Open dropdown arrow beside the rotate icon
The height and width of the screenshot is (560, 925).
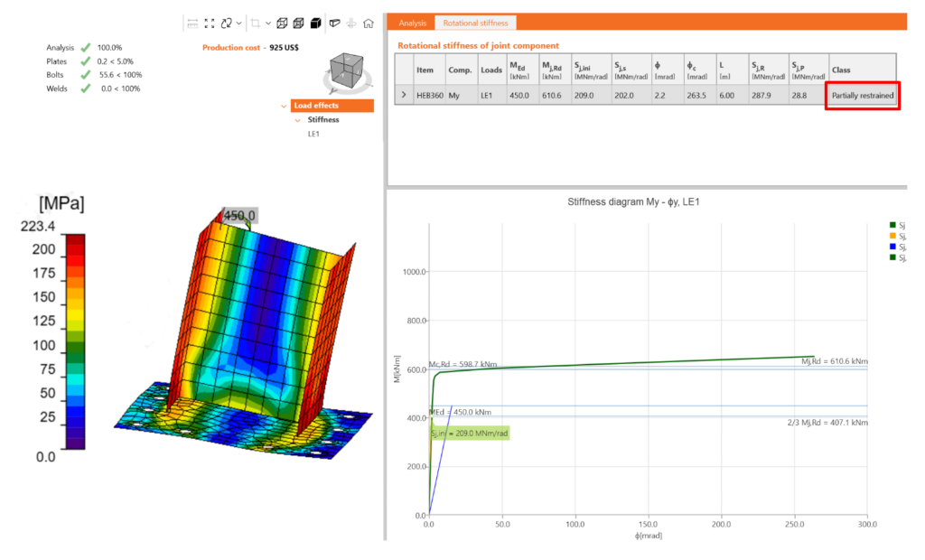(x=238, y=23)
